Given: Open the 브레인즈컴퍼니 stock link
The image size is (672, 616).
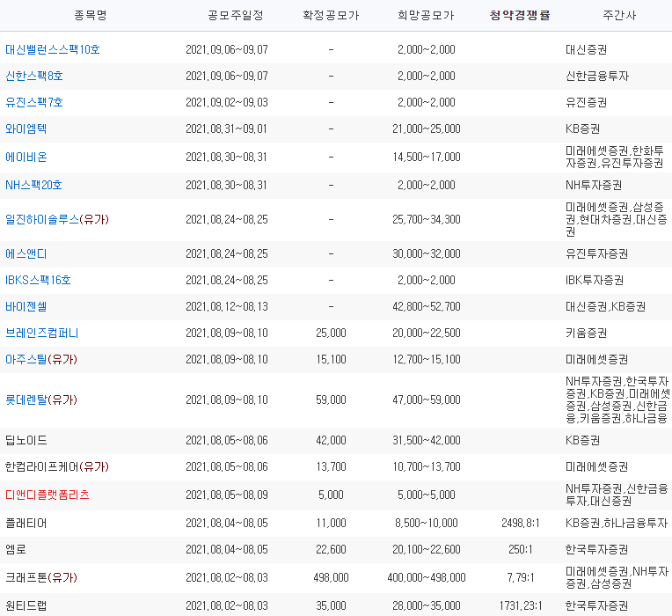Looking at the screenshot, I should click(x=41, y=333).
